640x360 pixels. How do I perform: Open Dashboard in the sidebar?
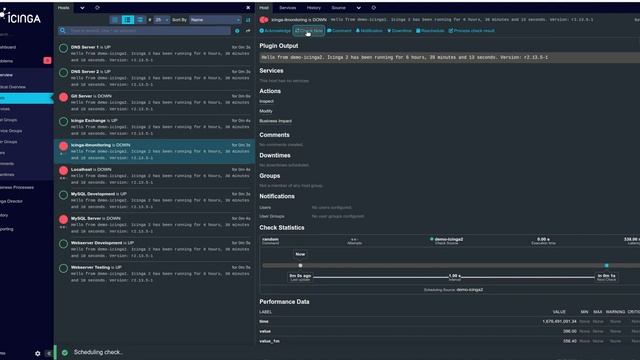(8, 47)
